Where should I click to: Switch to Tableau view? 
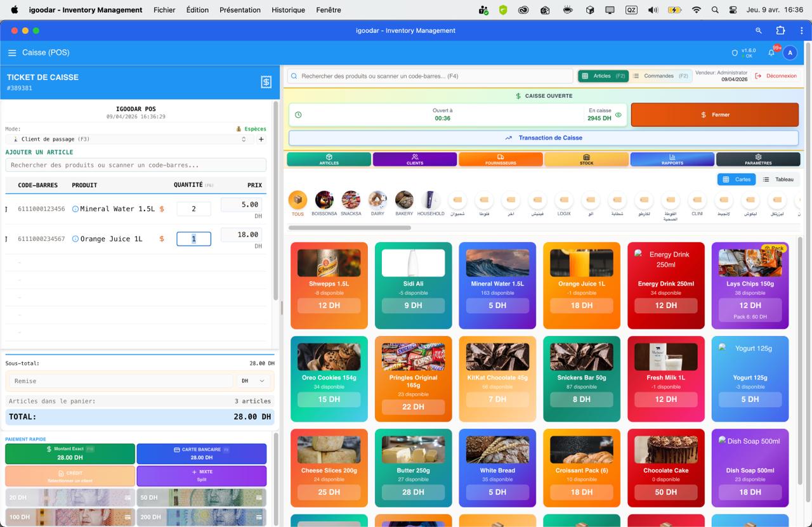coord(778,179)
